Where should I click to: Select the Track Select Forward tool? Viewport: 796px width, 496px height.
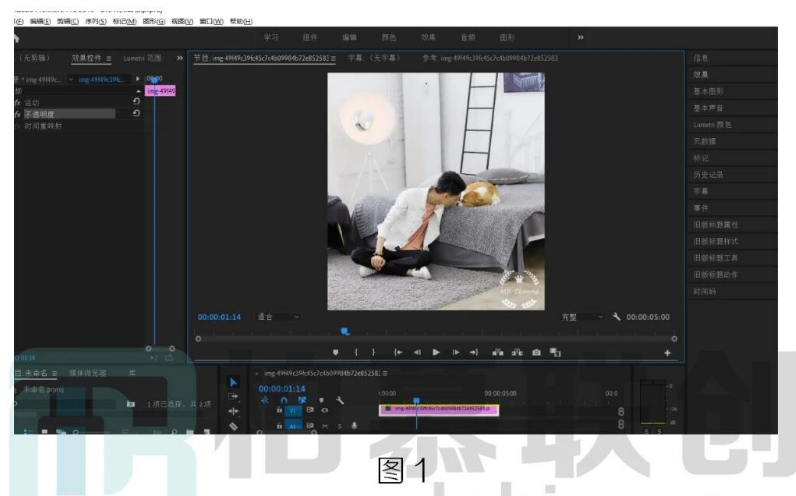[x=233, y=396]
